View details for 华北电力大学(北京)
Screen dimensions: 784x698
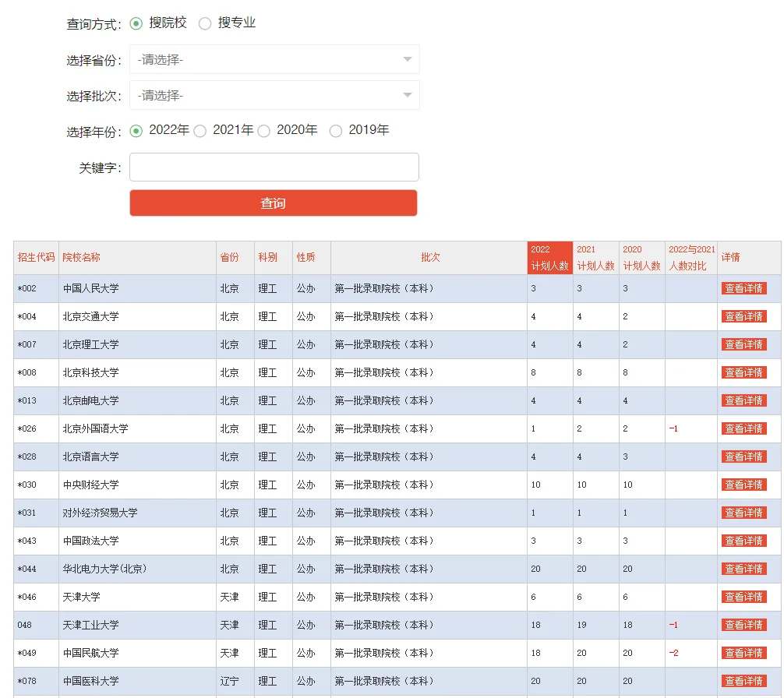click(x=744, y=569)
